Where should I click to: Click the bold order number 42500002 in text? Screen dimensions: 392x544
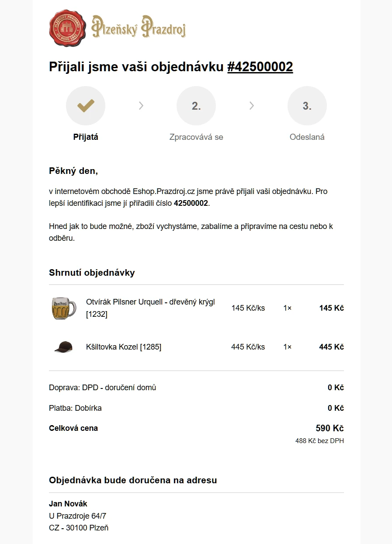tap(191, 203)
